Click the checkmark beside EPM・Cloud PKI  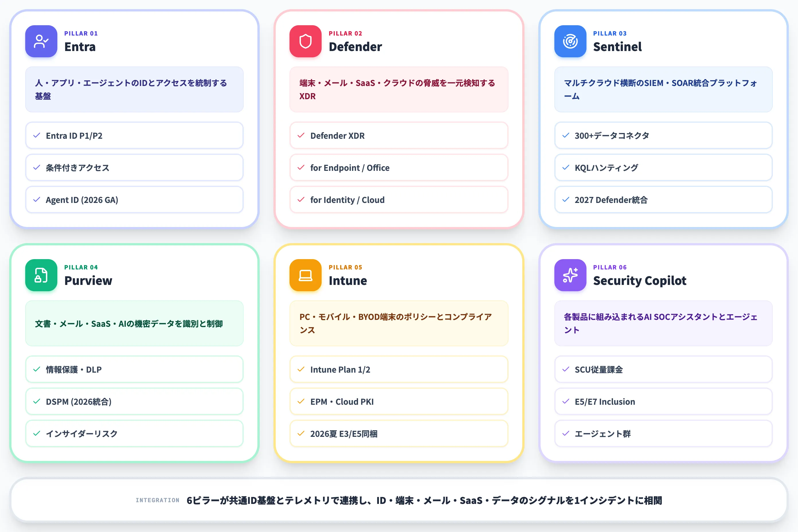pyautogui.click(x=301, y=401)
